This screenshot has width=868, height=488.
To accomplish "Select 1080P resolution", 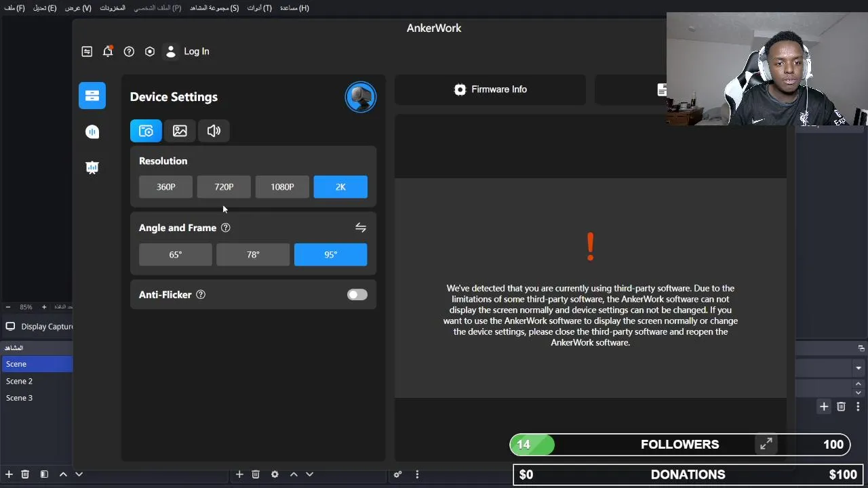I will 282,187.
